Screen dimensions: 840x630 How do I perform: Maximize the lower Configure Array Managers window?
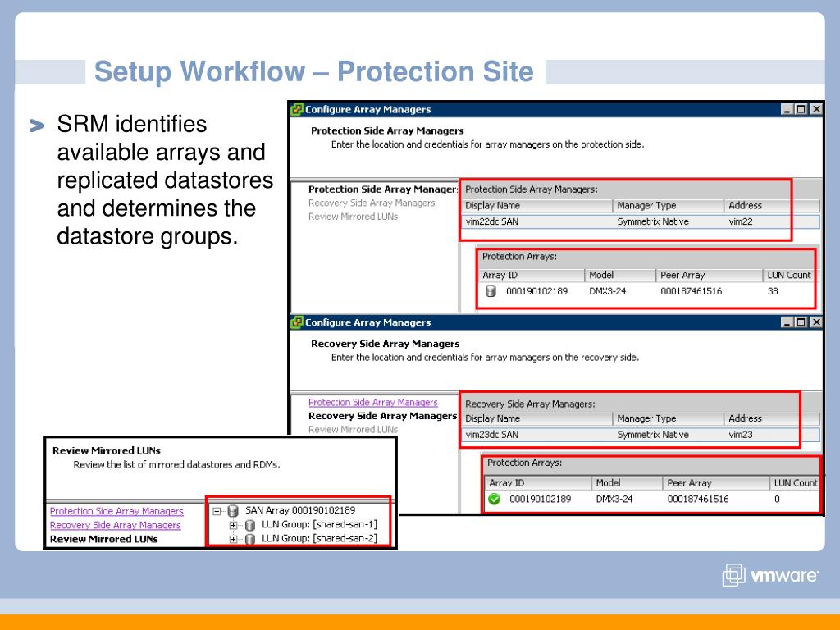801,322
